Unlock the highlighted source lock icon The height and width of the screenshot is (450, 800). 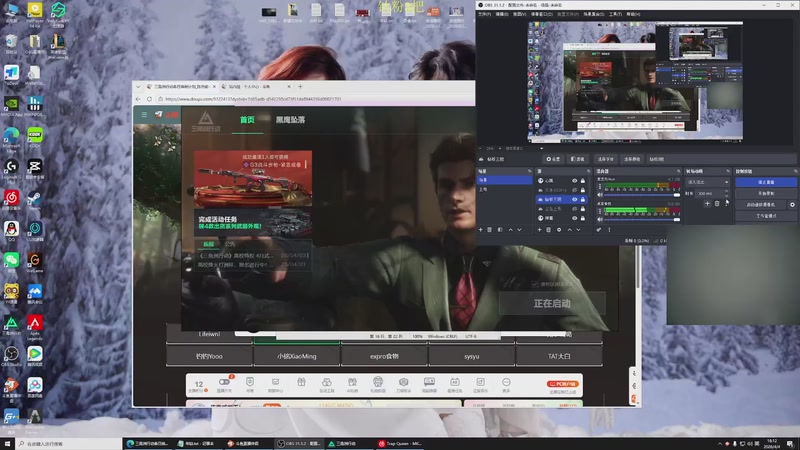pos(583,199)
